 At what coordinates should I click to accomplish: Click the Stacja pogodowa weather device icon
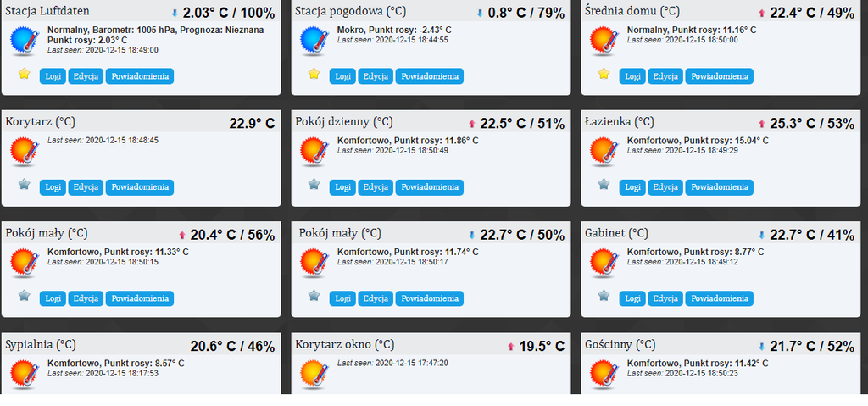point(314,41)
